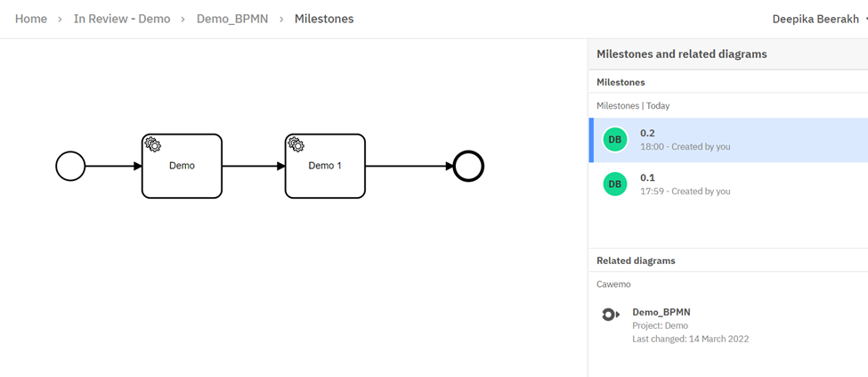Click DB avatar of milestone 0.2
The height and width of the screenshot is (377, 868).
click(615, 140)
